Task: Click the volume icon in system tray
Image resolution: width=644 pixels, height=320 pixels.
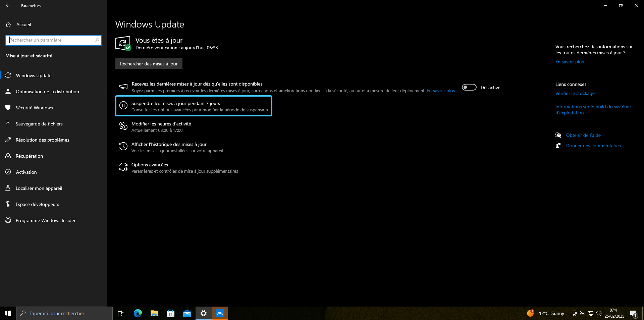Action: pos(599,313)
